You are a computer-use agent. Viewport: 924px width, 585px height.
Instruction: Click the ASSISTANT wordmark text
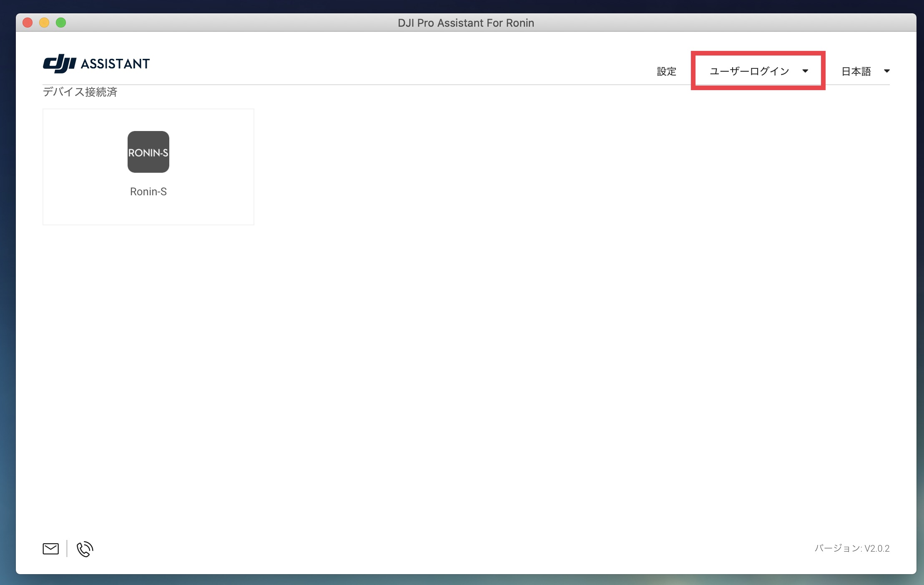pos(115,64)
